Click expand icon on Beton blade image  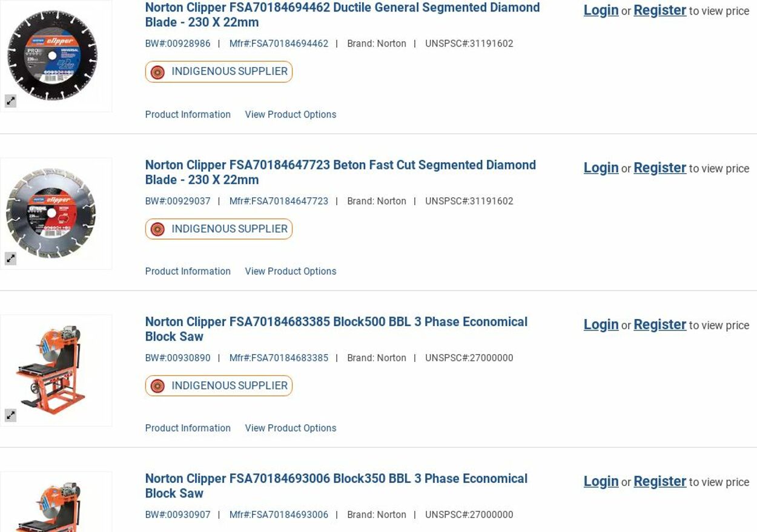coord(11,258)
